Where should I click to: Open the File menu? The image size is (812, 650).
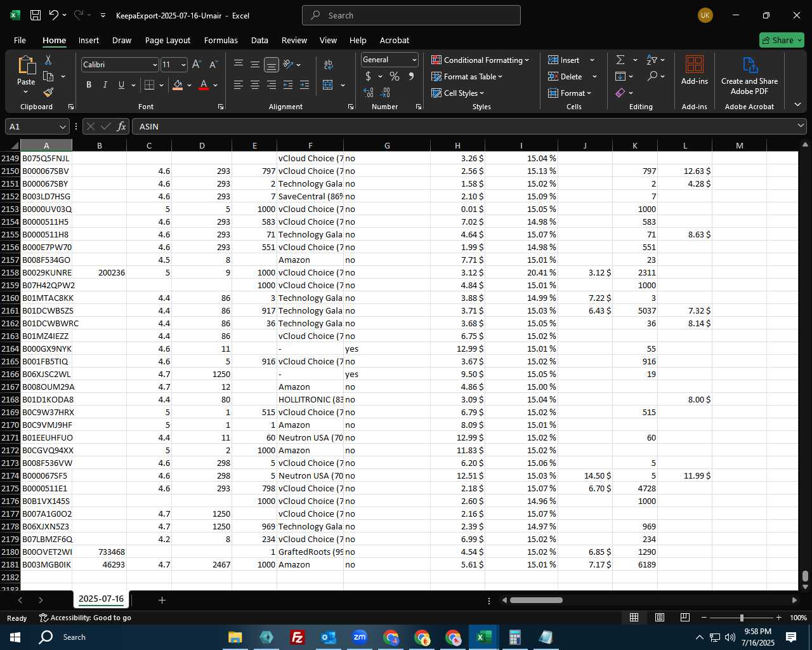(20, 40)
